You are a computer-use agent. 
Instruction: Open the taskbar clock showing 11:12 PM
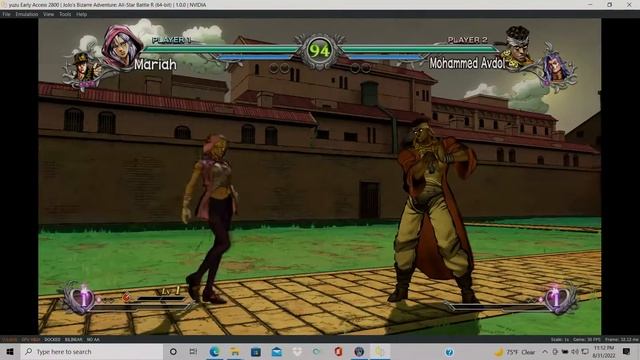tap(604, 351)
